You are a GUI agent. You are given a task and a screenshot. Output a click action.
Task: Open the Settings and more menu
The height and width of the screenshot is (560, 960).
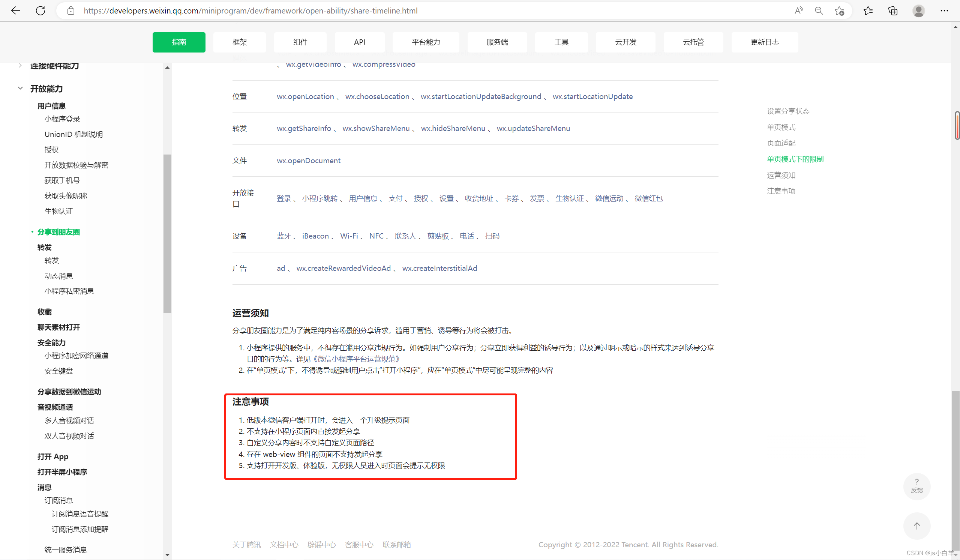(944, 11)
